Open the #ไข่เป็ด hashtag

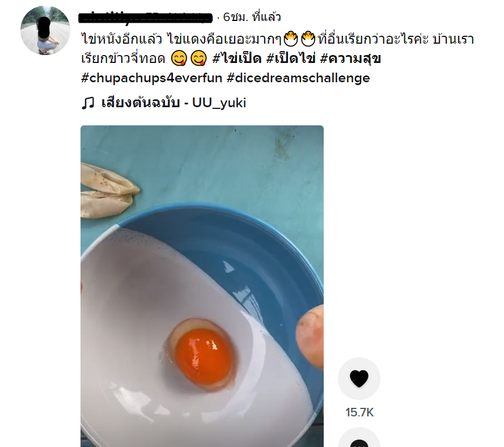[x=236, y=58]
